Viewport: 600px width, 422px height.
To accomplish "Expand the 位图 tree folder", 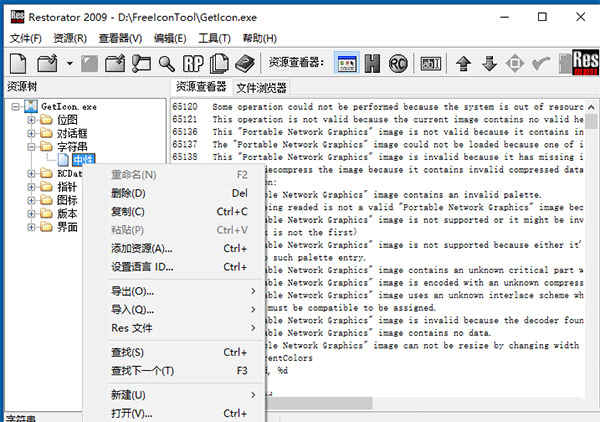I will point(32,120).
